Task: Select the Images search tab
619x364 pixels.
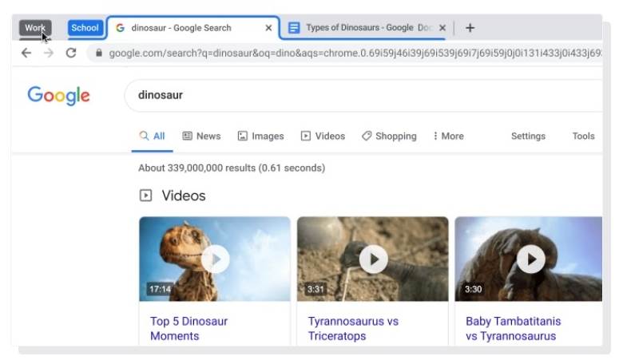Action: point(260,136)
